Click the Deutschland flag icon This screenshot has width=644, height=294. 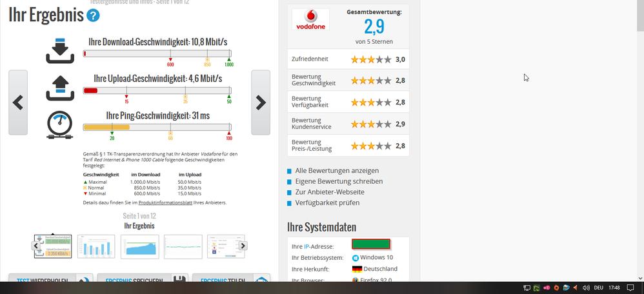tap(357, 269)
